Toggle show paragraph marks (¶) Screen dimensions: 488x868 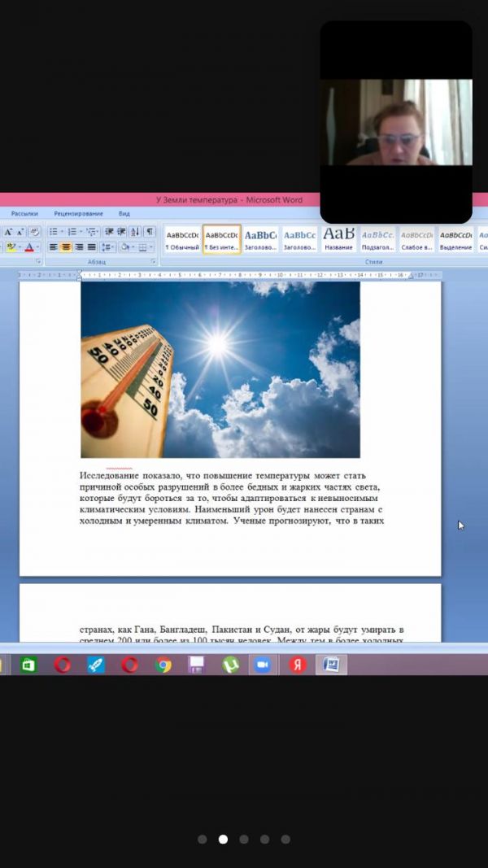149,232
